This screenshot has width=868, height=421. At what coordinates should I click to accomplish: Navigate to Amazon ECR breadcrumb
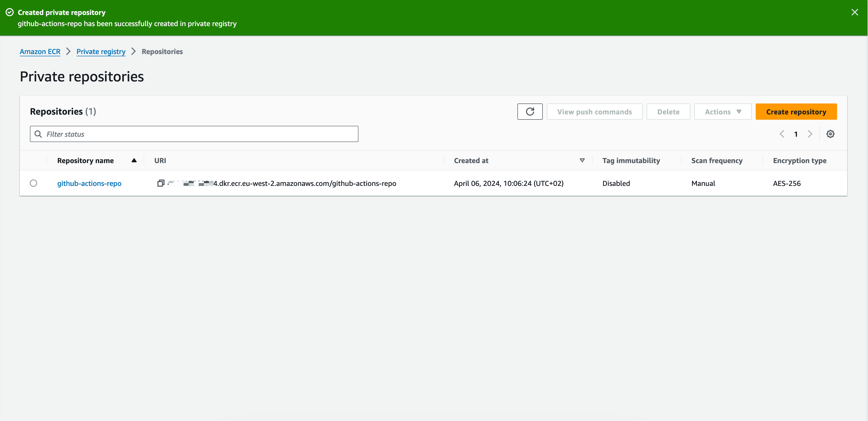tap(40, 51)
